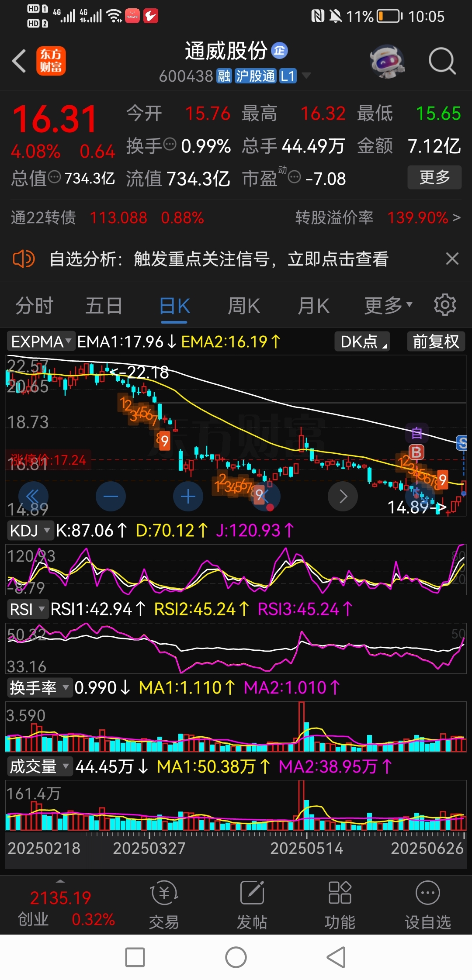Open the robot assistant avatar
The height and width of the screenshot is (980, 472).
pos(387,61)
